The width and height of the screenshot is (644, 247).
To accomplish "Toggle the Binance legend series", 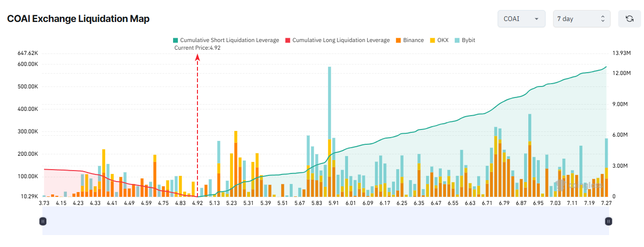I will (x=413, y=40).
